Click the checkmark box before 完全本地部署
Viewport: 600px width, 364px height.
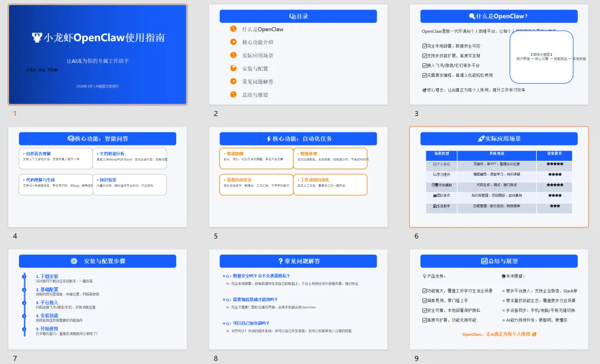coord(424,46)
